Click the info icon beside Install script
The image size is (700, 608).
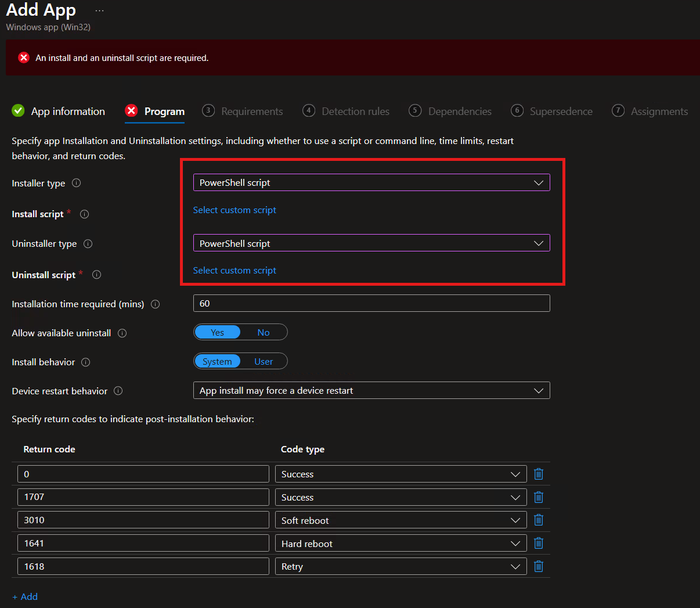click(x=84, y=214)
